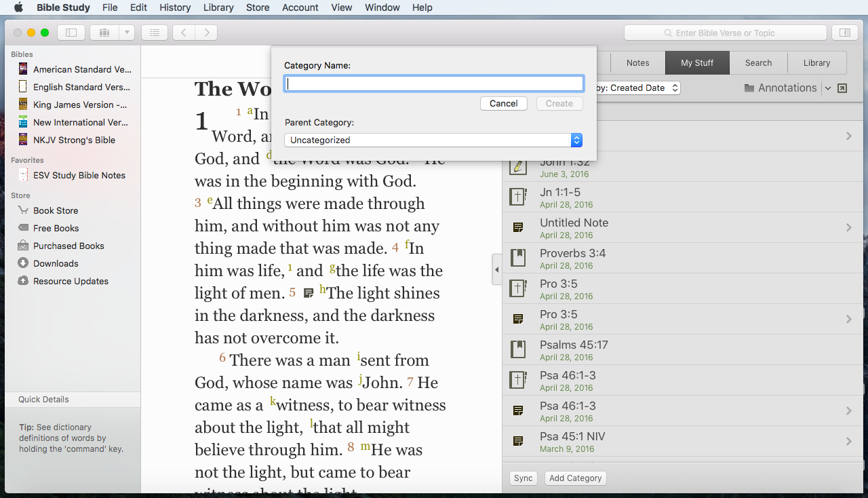The image size is (868, 498).
Task: Open the John 1:32 highlight pencil icon
Action: 518,166
